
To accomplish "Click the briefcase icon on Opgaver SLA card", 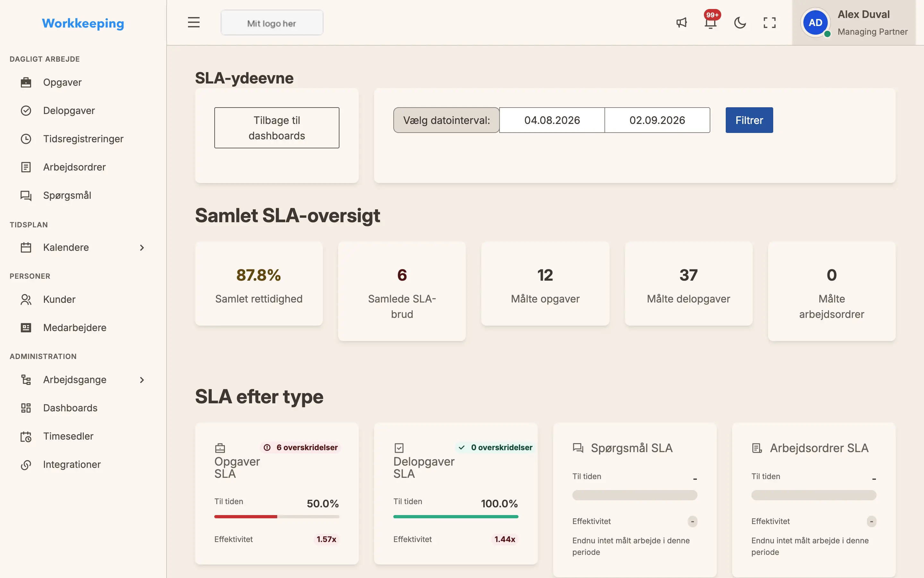I will (220, 448).
